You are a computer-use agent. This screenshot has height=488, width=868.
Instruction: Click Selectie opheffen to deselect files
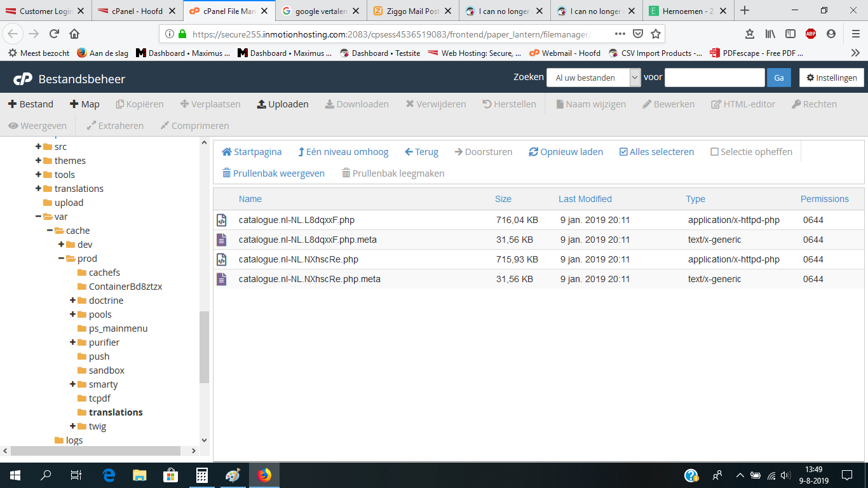point(751,152)
